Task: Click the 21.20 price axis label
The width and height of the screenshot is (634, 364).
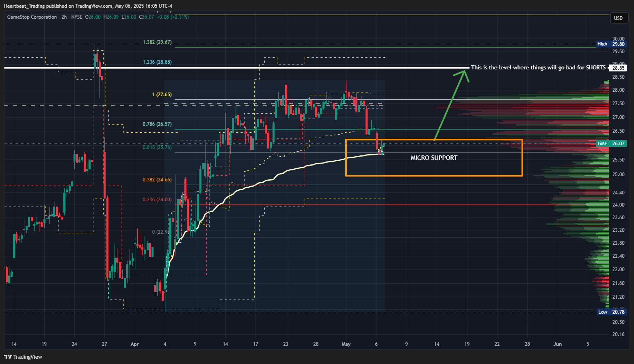Action: pyautogui.click(x=618, y=297)
